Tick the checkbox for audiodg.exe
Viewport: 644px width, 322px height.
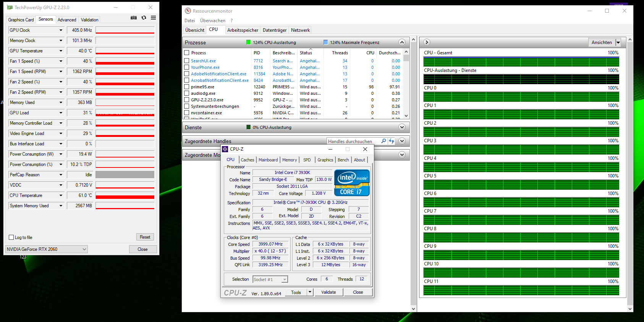[187, 93]
